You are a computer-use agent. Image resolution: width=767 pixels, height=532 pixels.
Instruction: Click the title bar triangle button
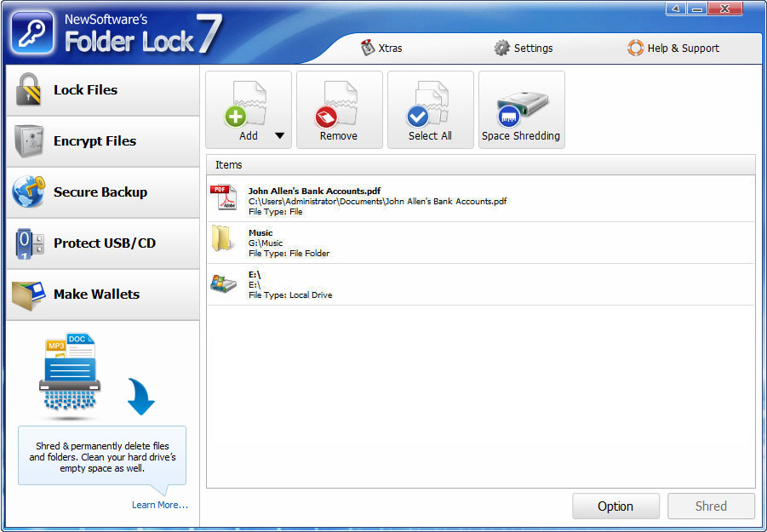[677, 9]
